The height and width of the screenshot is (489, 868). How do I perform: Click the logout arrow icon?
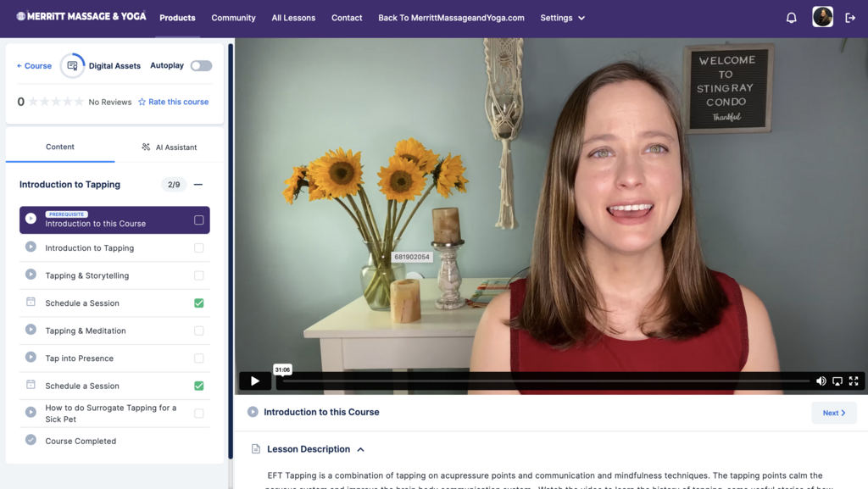(850, 18)
